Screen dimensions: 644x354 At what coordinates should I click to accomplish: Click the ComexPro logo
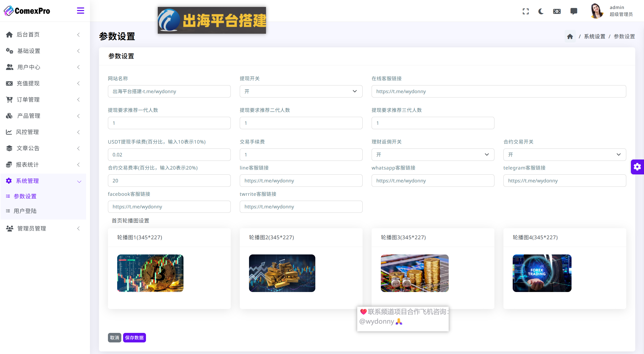(27, 11)
